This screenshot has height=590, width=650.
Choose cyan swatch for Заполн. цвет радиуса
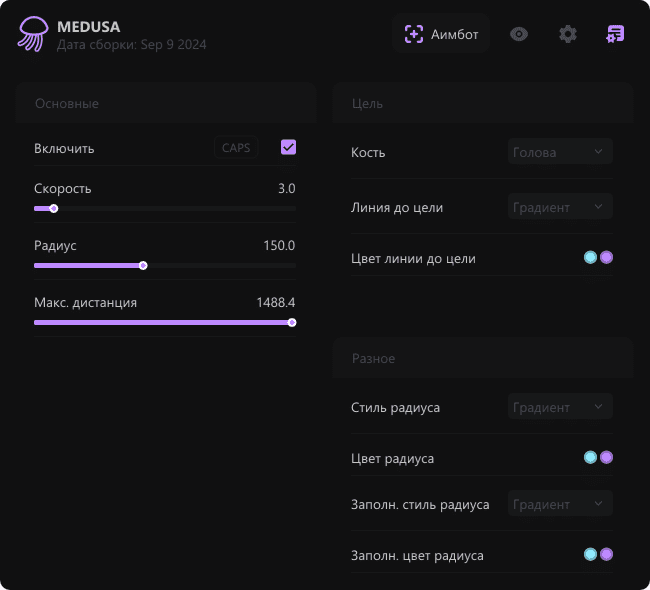(590, 554)
